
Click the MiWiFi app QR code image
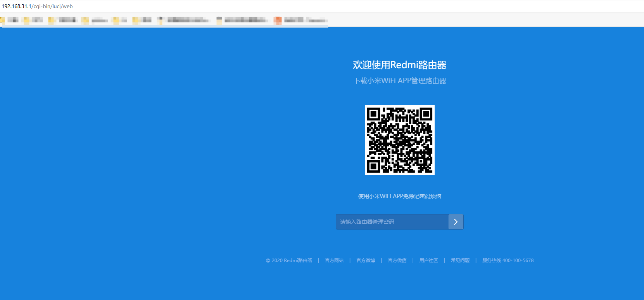[400, 140]
